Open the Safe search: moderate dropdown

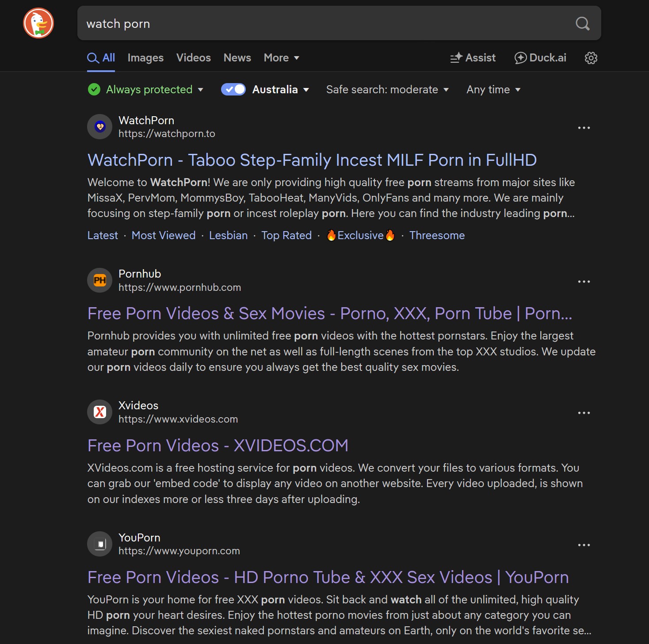coord(387,90)
